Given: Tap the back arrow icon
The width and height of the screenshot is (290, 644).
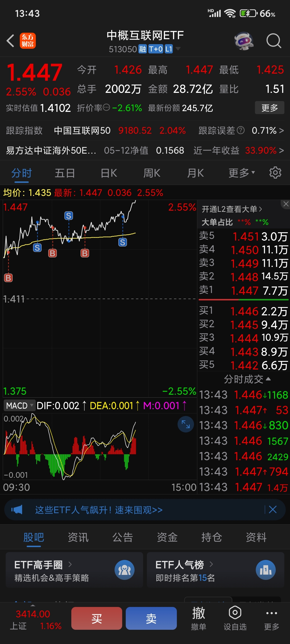Looking at the screenshot, I should (10, 41).
